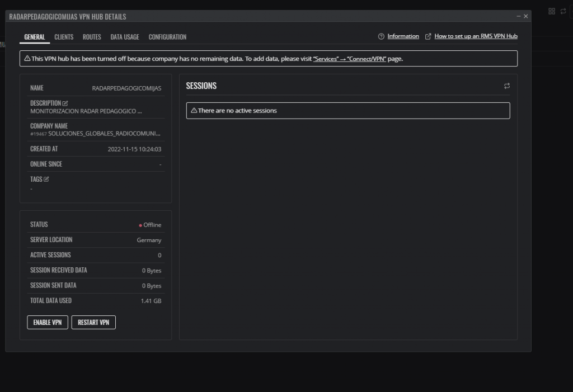Image resolution: width=573 pixels, height=392 pixels.
Task: Click the external link icon beside How to set up
Action: (x=428, y=36)
